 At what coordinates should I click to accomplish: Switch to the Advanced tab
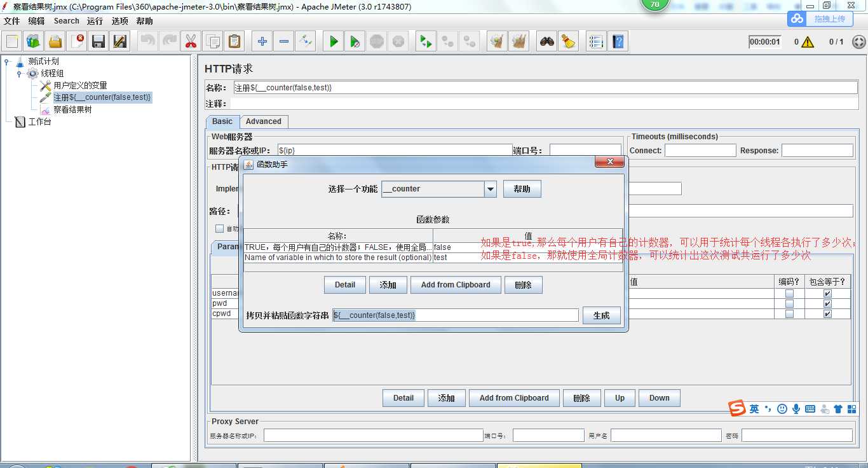pyautogui.click(x=264, y=121)
